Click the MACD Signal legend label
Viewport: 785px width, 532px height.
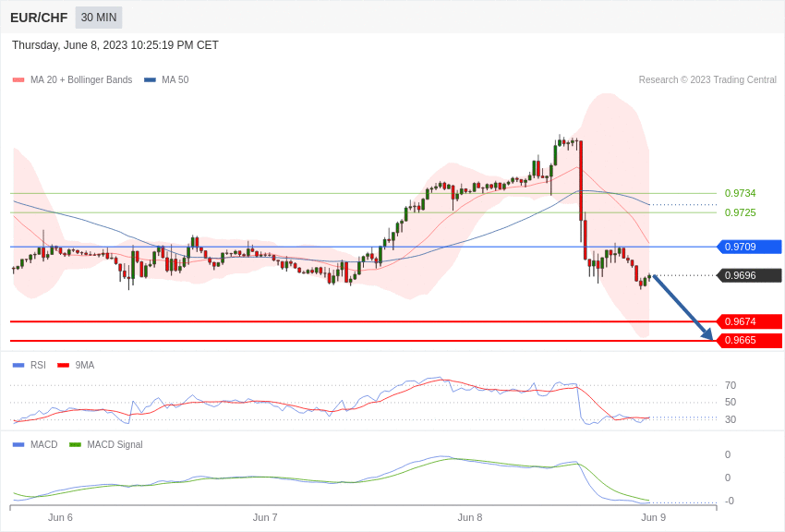[115, 444]
